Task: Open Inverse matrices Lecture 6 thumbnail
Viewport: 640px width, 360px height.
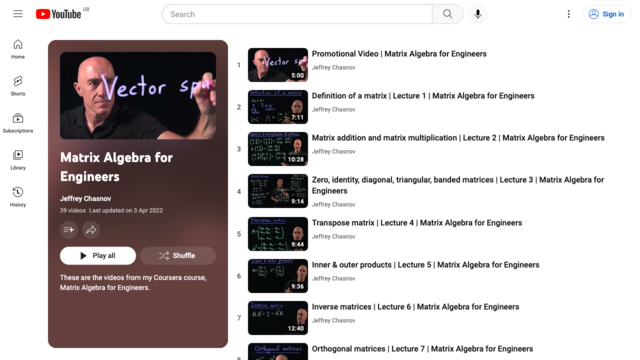Action: click(278, 318)
